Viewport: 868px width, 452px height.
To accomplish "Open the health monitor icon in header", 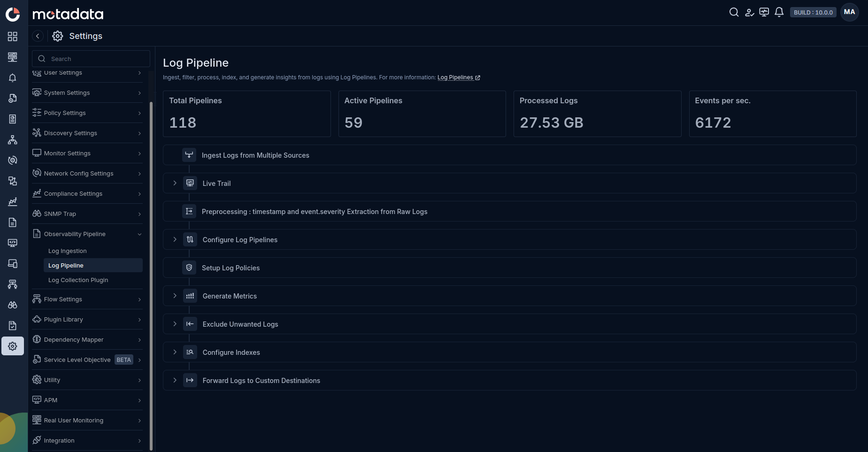I will point(764,12).
